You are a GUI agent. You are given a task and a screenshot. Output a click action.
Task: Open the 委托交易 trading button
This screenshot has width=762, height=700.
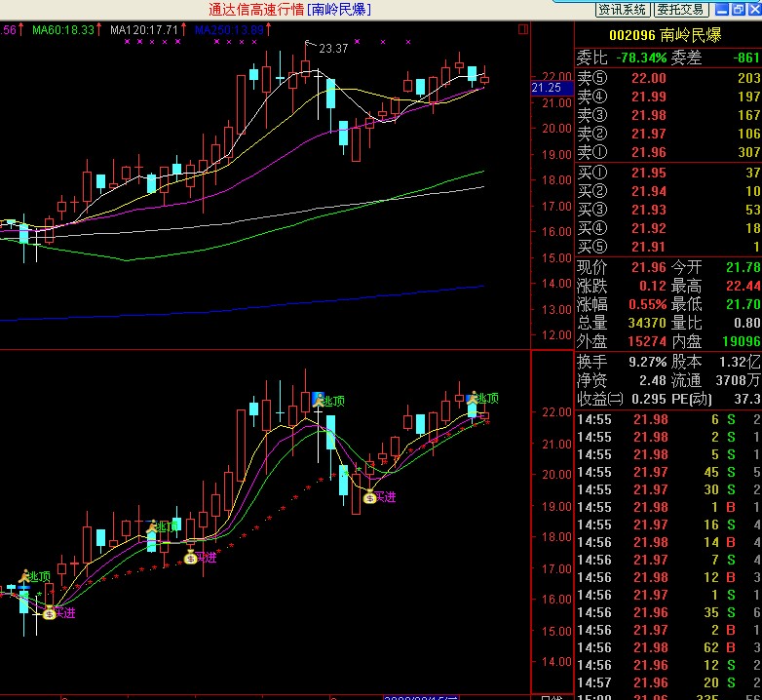(x=681, y=9)
